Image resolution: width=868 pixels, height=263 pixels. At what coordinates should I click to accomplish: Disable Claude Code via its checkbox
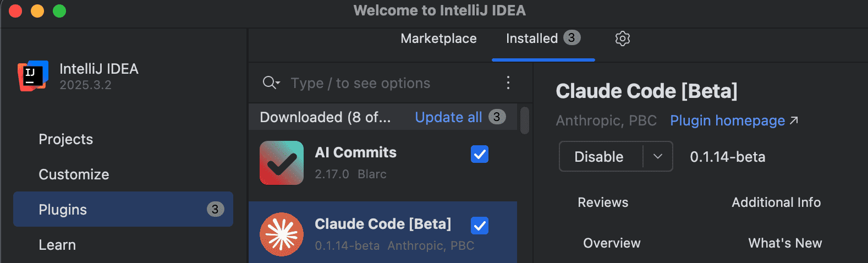pos(480,226)
